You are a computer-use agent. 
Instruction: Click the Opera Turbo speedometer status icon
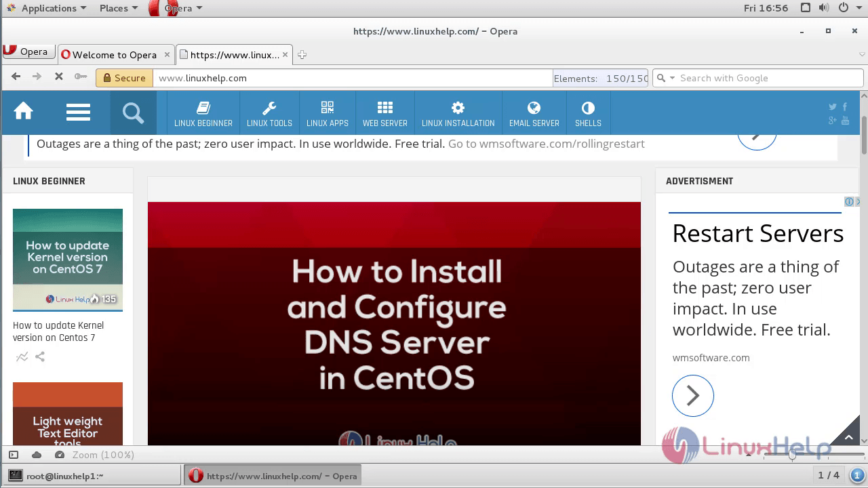coord(60,455)
